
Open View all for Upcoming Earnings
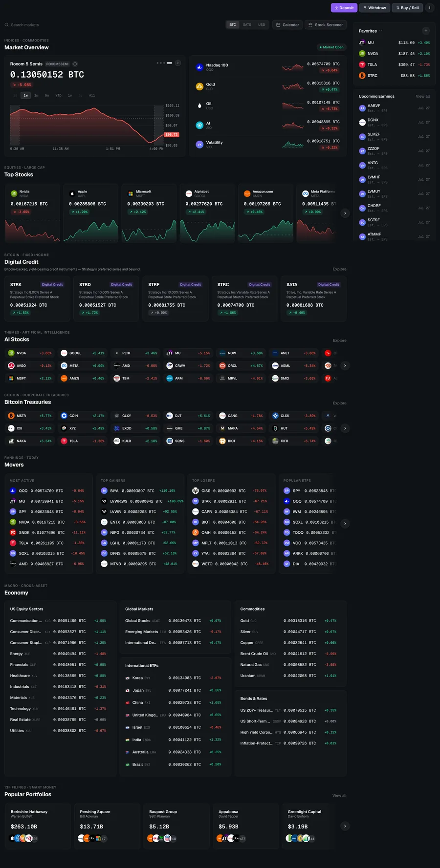(423, 97)
